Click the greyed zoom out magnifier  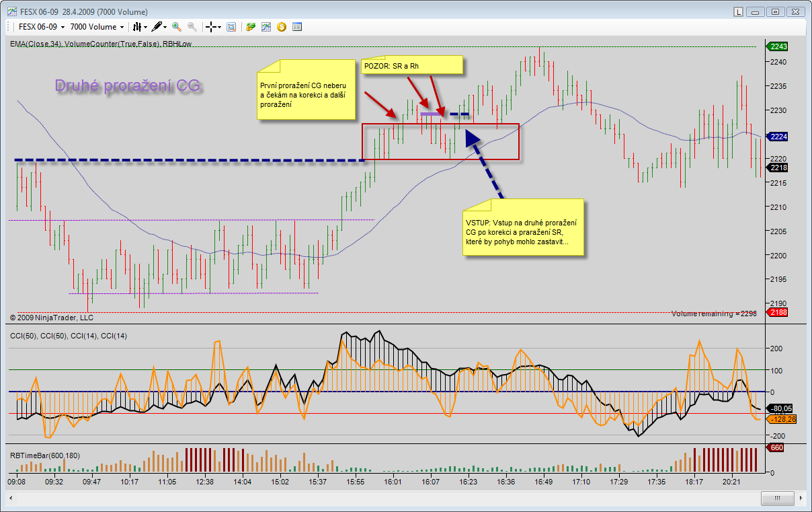[192, 27]
